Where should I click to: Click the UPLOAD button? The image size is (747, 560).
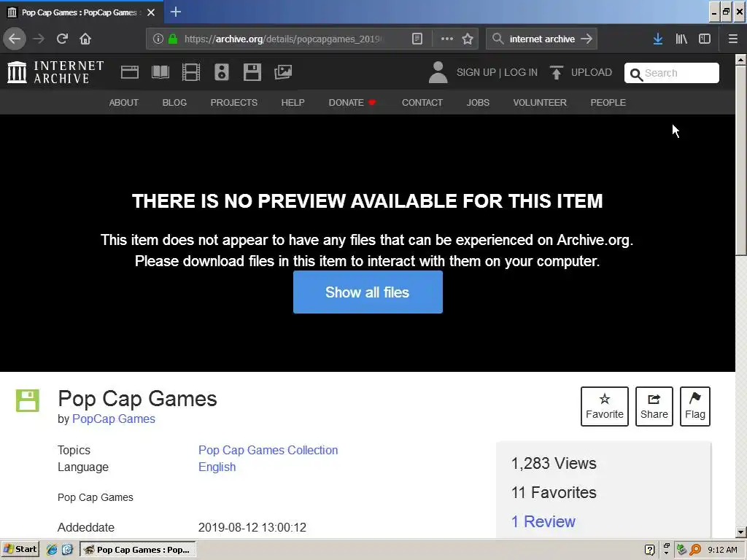click(x=581, y=72)
